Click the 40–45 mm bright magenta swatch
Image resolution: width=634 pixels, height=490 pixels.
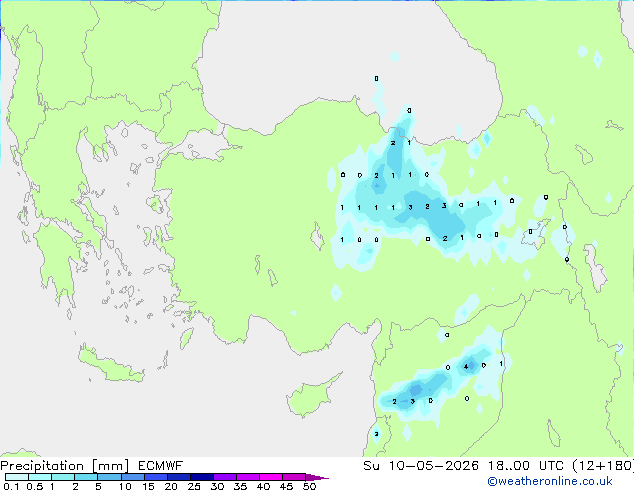271,477
